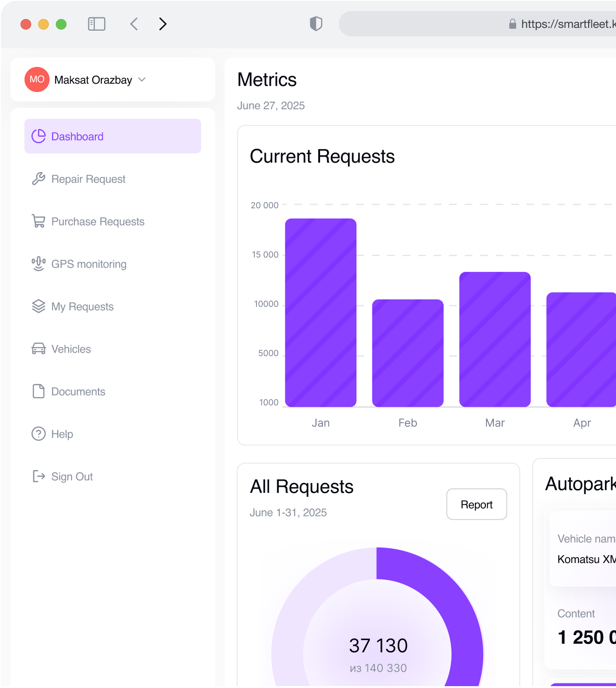Open the Dashboard menu item
Image resolution: width=616 pixels, height=688 pixels.
click(x=112, y=136)
